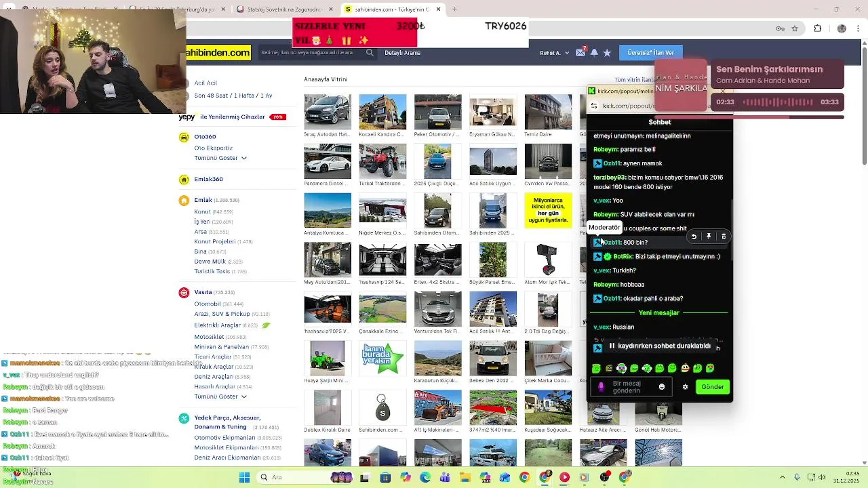Open favorites star icon in sahibinden header
Viewport: 868px width, 488px height.
pos(607,52)
